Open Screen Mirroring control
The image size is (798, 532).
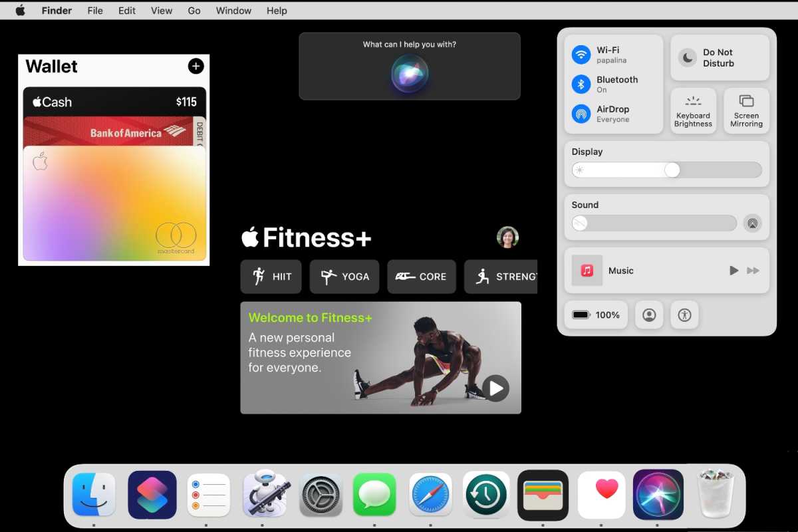746,111
